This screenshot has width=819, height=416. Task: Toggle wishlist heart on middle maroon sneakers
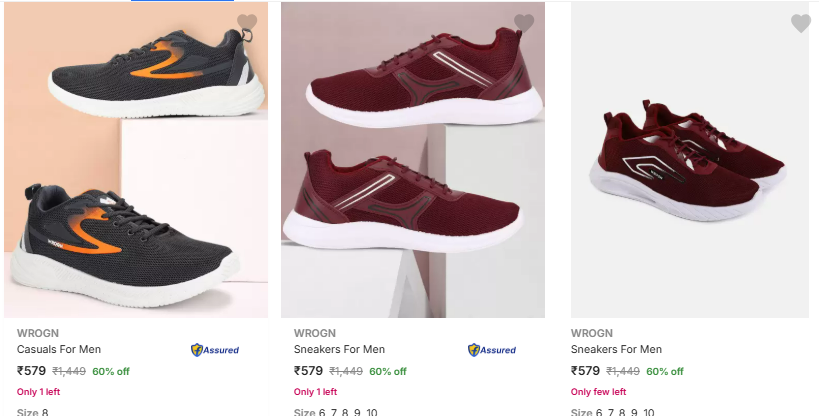(x=524, y=22)
